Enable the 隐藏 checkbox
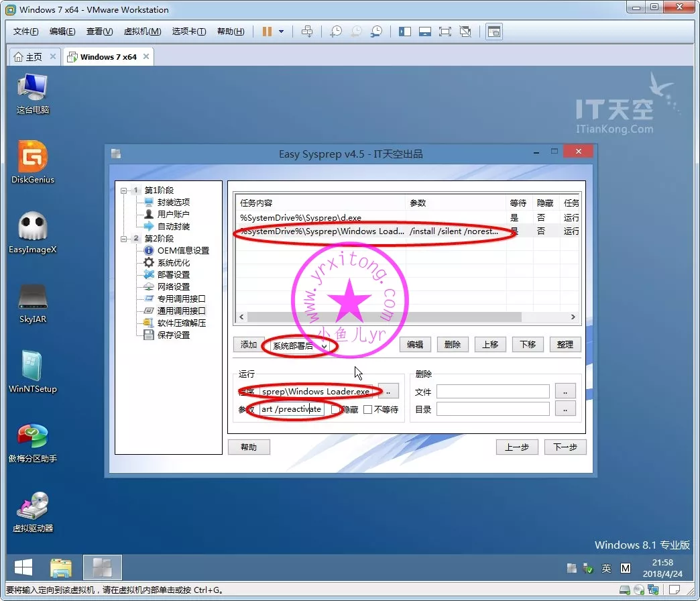 click(x=336, y=409)
